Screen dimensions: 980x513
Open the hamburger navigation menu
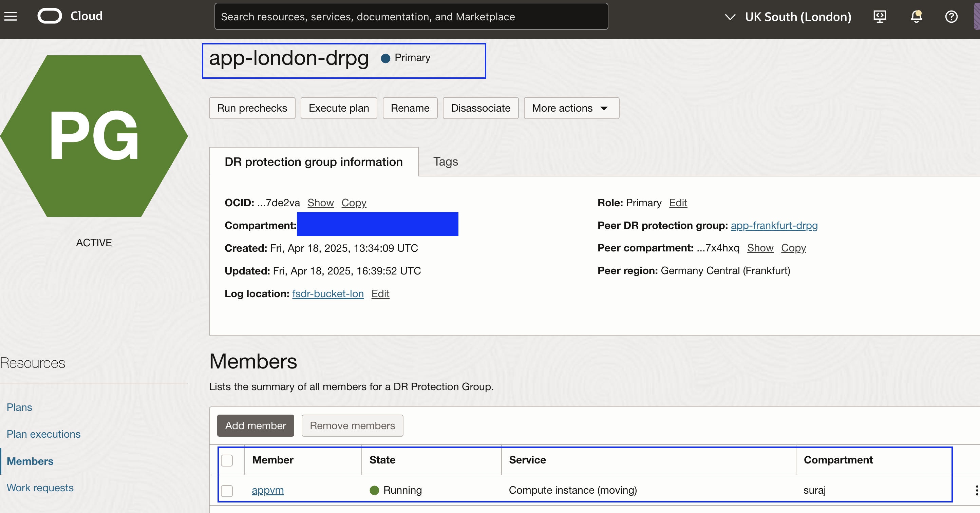pos(11,16)
